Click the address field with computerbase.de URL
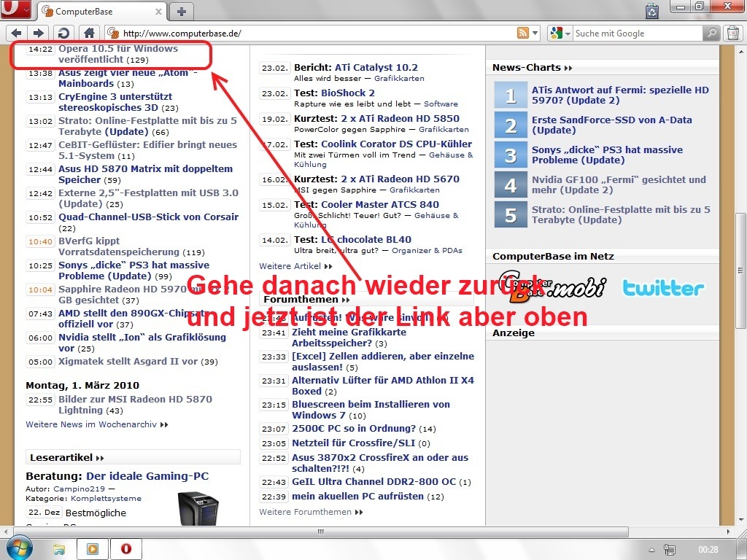Screen dimensions: 747x560 click(x=311, y=33)
